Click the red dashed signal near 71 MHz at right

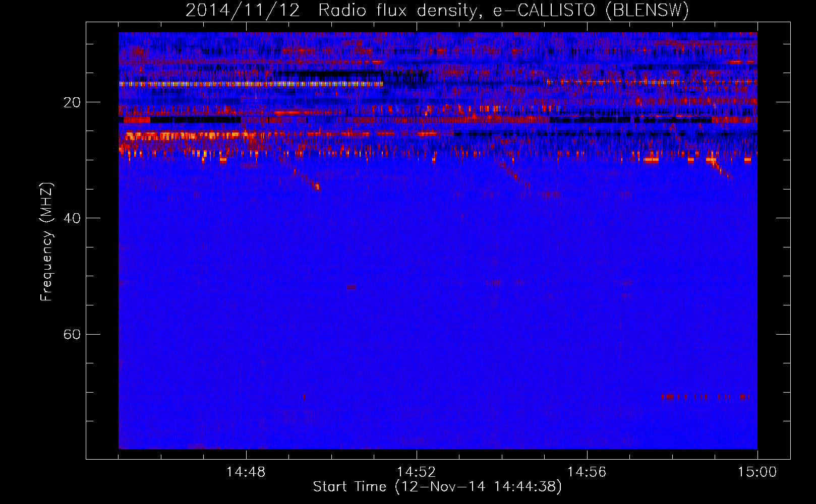tap(706, 397)
